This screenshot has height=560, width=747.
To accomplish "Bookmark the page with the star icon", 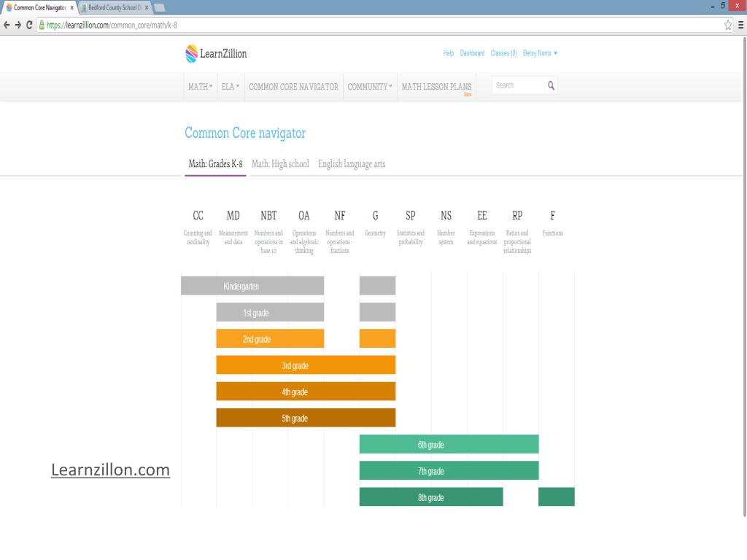I will click(x=728, y=26).
